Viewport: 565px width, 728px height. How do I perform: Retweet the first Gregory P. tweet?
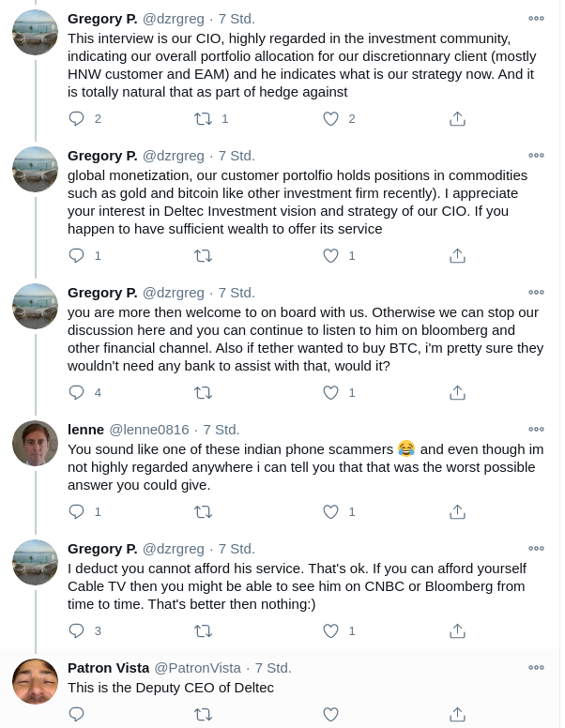[x=202, y=119]
